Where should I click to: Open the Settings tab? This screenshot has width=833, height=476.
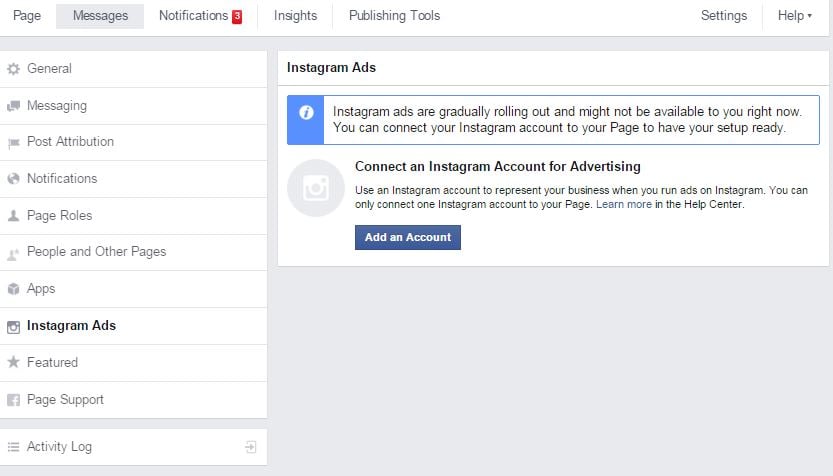724,16
